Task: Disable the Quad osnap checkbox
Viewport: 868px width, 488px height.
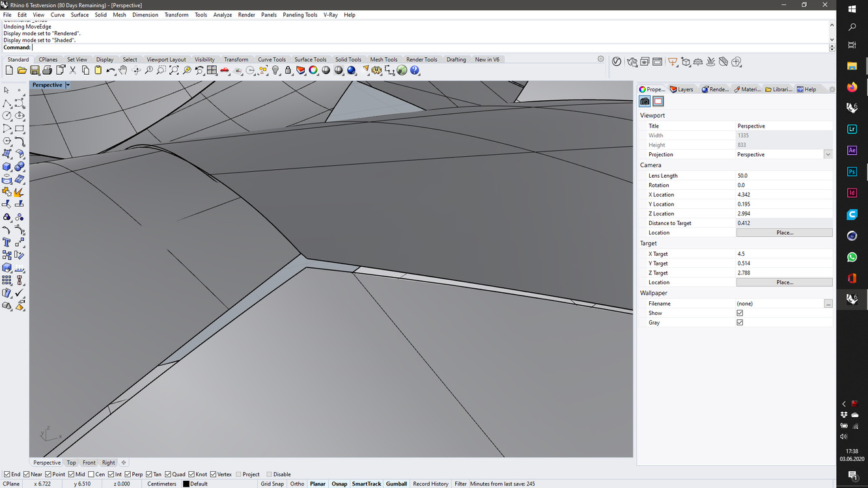Action: pyautogui.click(x=168, y=474)
